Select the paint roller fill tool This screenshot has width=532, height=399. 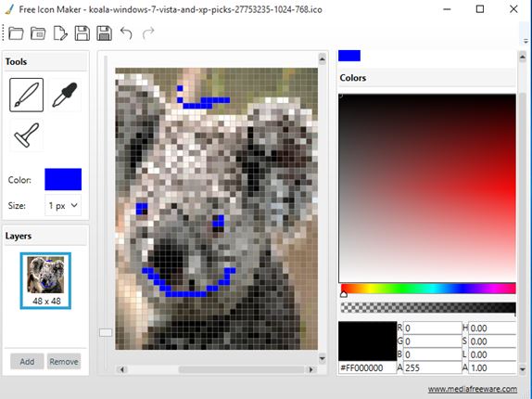coord(27,135)
